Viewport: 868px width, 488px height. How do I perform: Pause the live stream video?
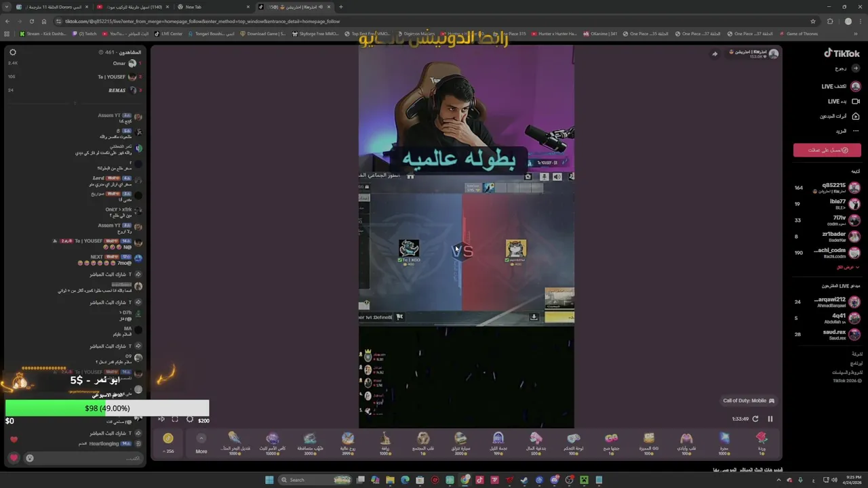tap(770, 419)
